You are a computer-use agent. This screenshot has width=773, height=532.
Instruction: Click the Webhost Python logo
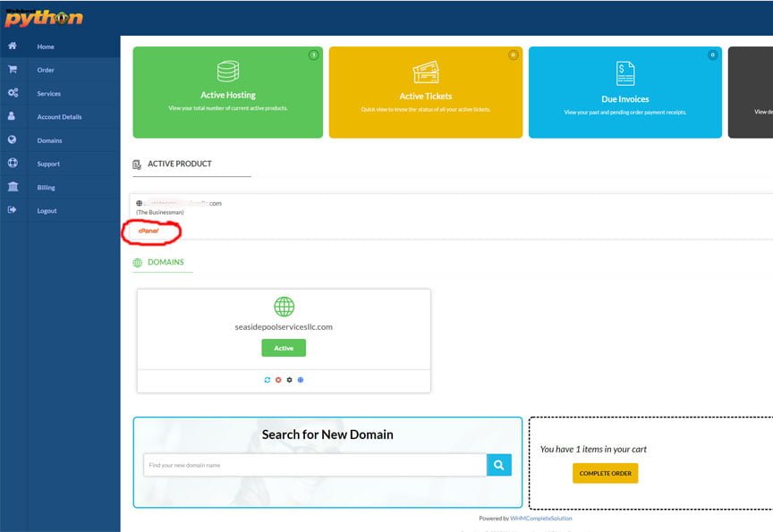(x=43, y=18)
